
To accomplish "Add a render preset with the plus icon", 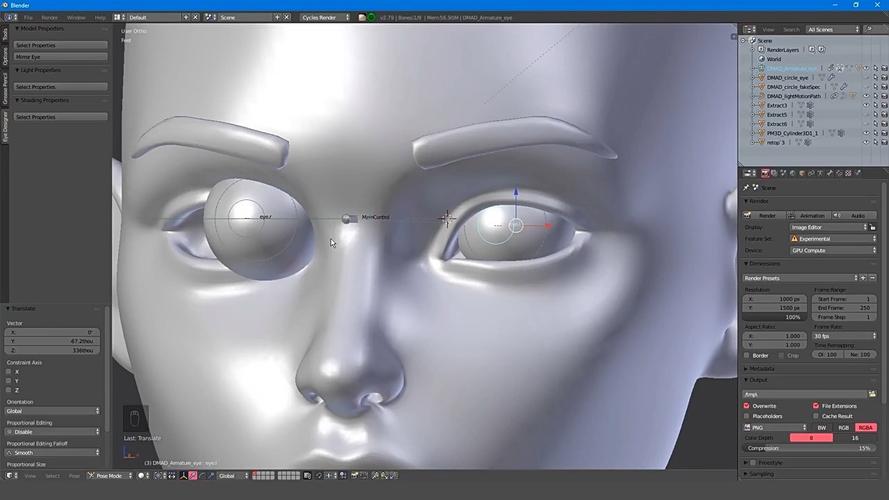I will tap(863, 278).
